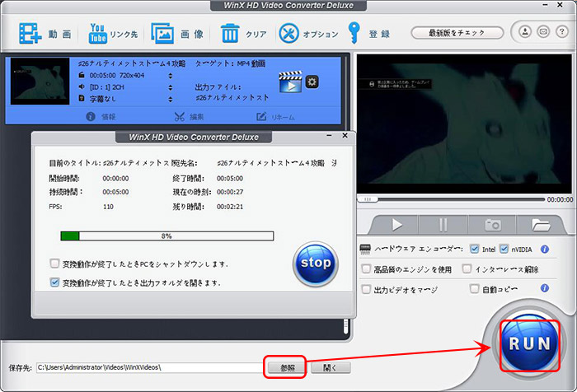Click the play button under preview
Screen dimensions: 577x392
(396, 224)
